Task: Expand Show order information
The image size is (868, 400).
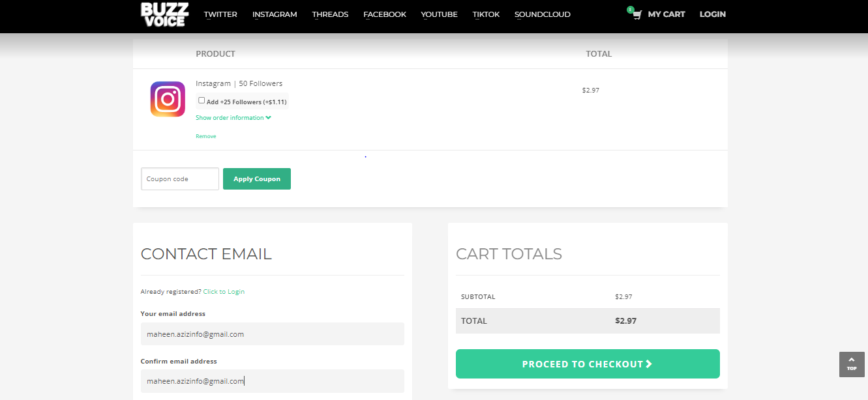Action: click(233, 118)
